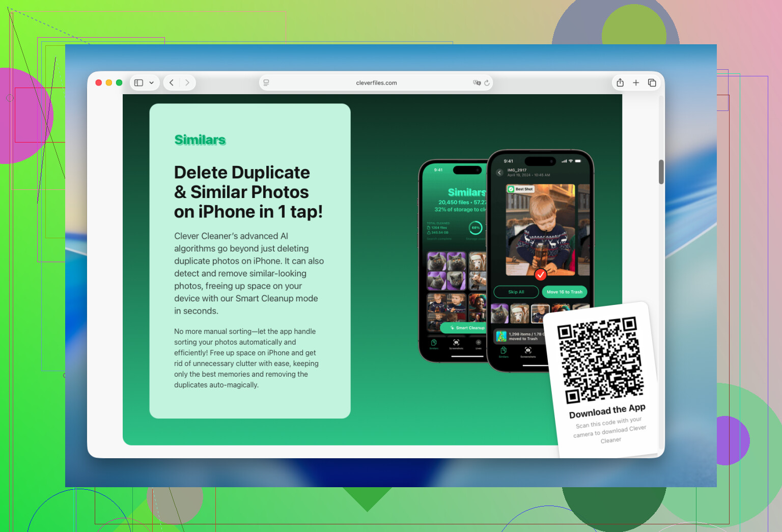The width and height of the screenshot is (782, 532).
Task: Open the boy photo group in left phone
Action: pyautogui.click(x=446, y=312)
